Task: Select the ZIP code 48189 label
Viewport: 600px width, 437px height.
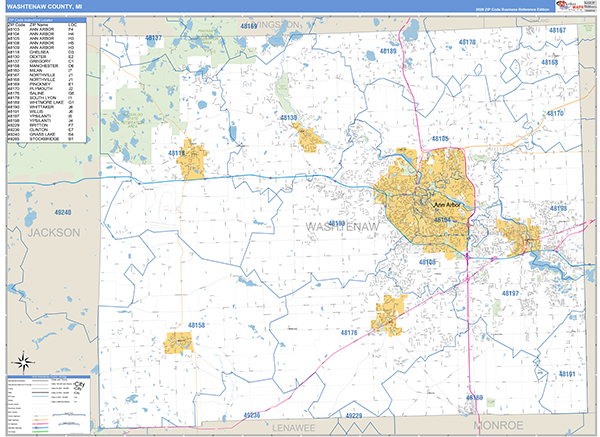Action: (388, 51)
